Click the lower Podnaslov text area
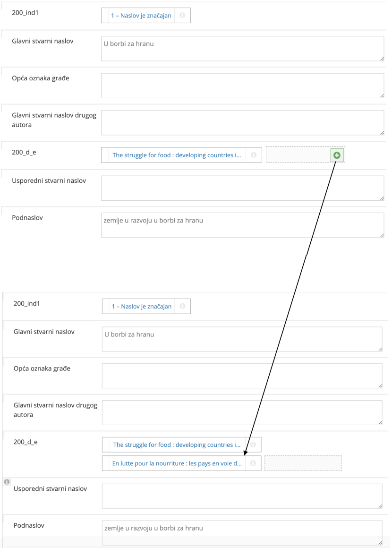Viewport: 392px width, 548px height. [x=242, y=533]
